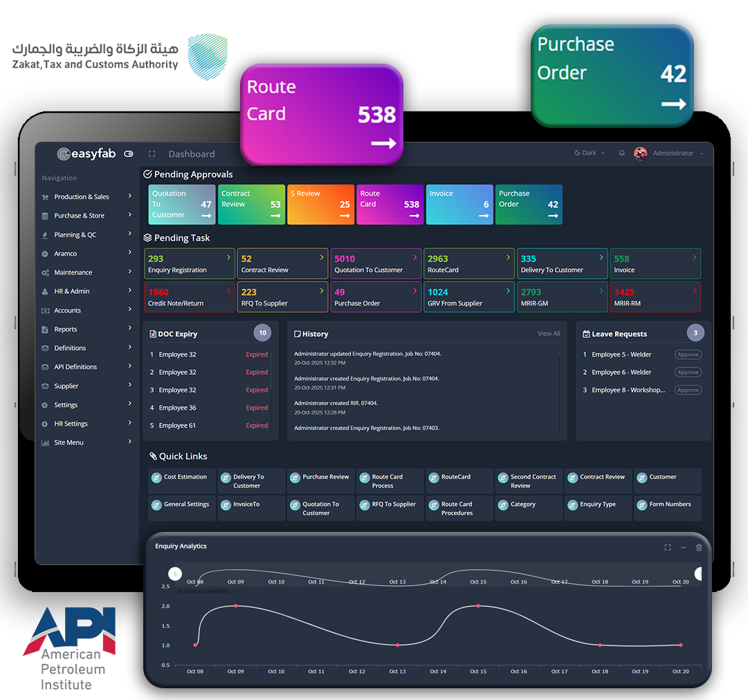Open the Settings menu item
Image resolution: width=748 pixels, height=700 pixels.
(x=86, y=405)
